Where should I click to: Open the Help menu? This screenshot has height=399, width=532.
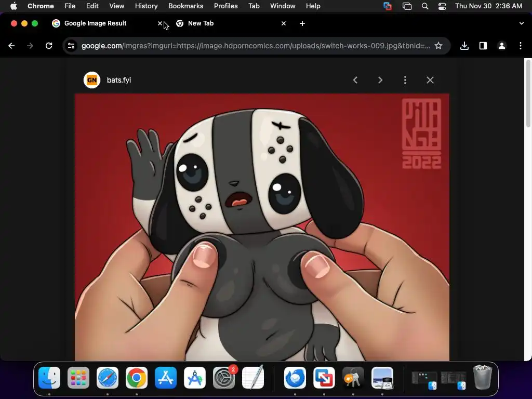coord(313,6)
